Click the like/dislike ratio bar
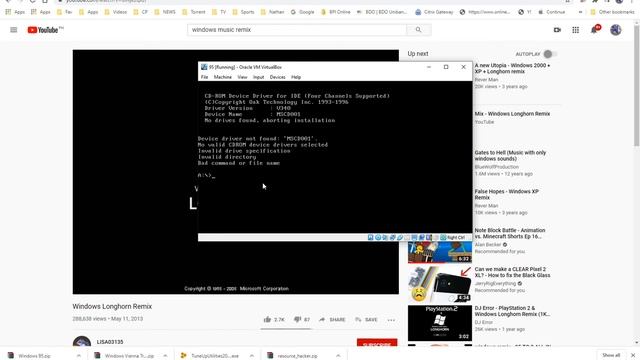Screen dimensions: 640x360 (x=286, y=329)
